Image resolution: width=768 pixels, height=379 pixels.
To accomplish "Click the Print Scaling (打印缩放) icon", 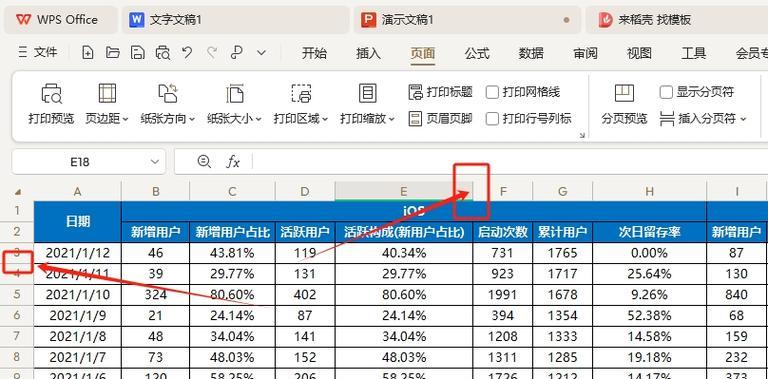I will (368, 93).
